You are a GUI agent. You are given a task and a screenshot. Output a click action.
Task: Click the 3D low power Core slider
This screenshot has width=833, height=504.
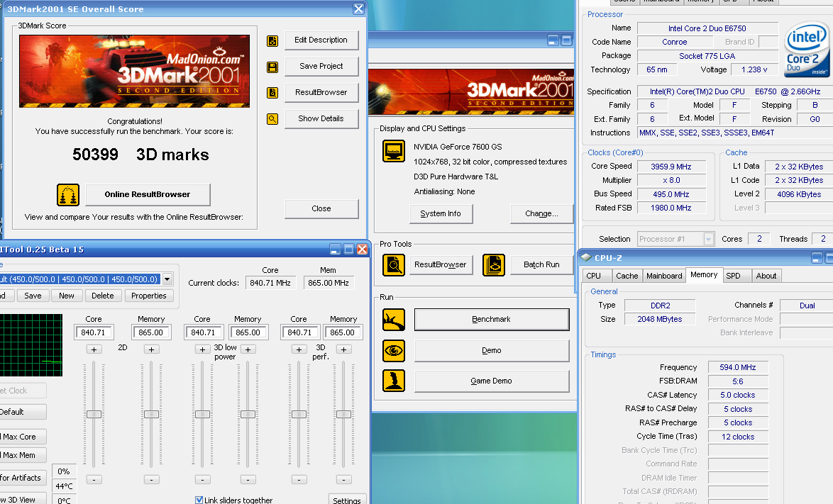[202, 414]
